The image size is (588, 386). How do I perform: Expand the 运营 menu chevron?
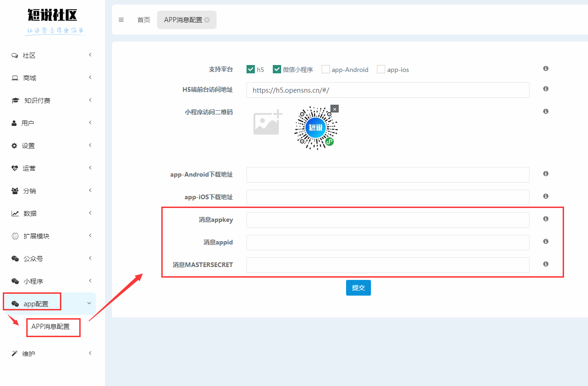[90, 168]
